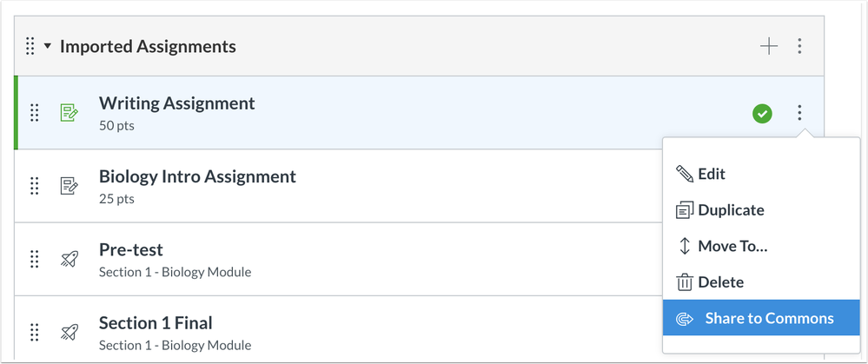Click drag handle for Biology Intro Assignment
Viewport: 868px width, 364px height.
tap(35, 186)
